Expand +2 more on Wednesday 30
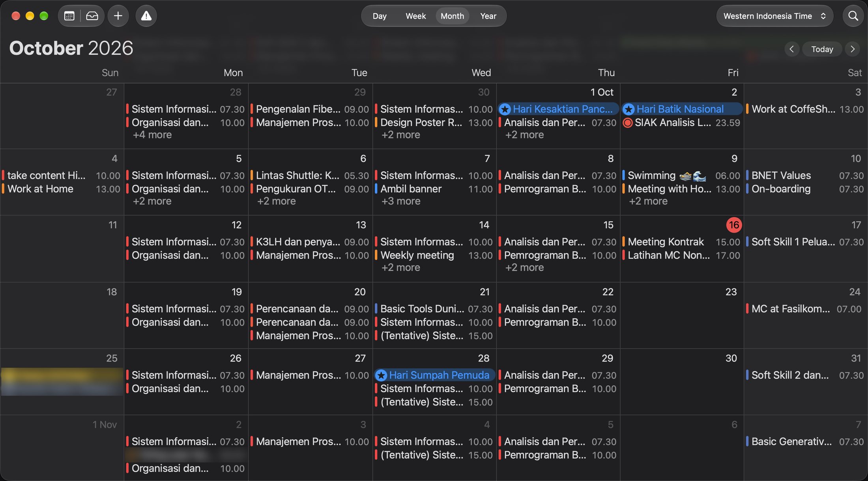 coord(400,135)
